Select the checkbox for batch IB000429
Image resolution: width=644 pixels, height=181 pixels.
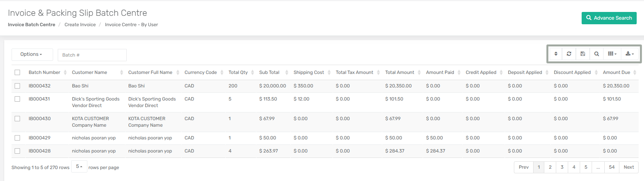[x=17, y=138]
